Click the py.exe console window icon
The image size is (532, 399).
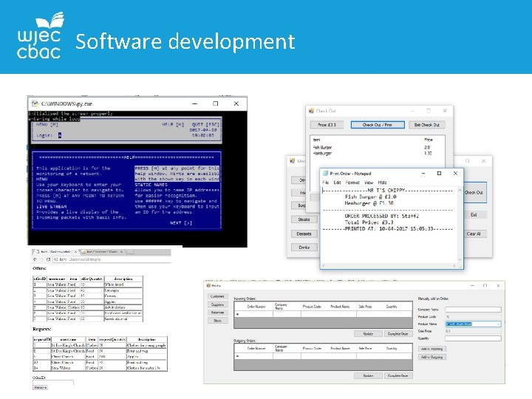pos(35,103)
